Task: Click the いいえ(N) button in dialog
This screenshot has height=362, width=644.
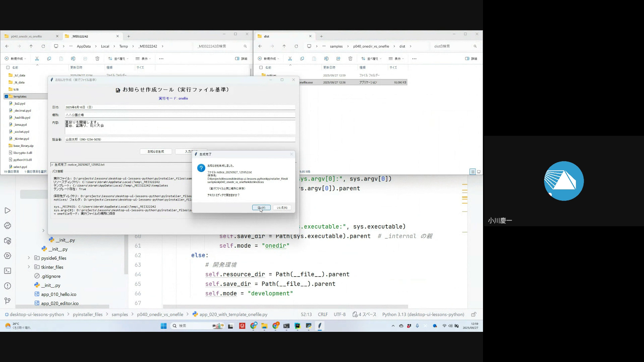Action: (x=282, y=208)
